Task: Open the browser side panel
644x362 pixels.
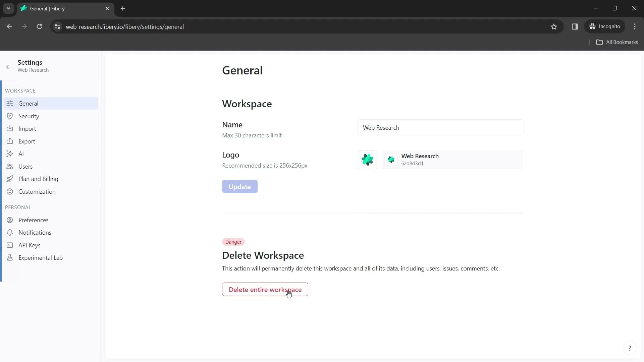Action: (x=575, y=26)
